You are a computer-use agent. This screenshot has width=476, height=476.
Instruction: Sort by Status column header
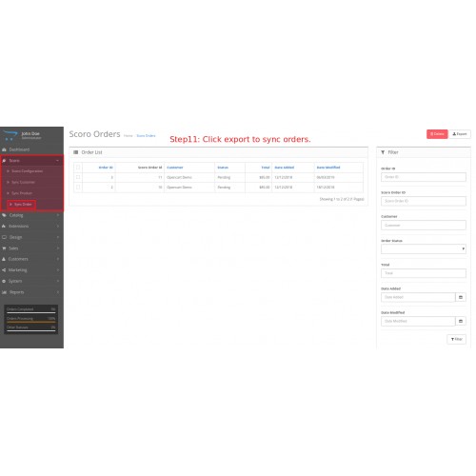pos(223,168)
